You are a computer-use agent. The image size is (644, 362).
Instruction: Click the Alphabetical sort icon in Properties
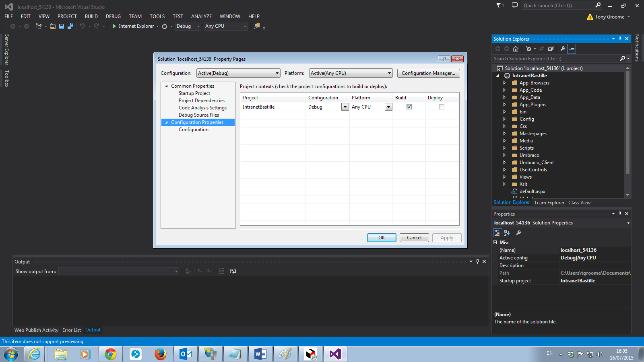click(x=507, y=233)
